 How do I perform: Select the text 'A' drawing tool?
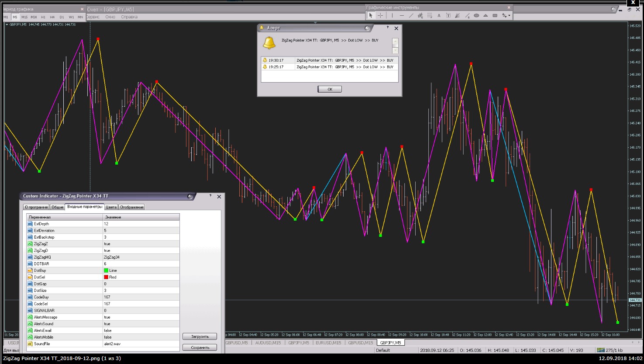tap(439, 16)
